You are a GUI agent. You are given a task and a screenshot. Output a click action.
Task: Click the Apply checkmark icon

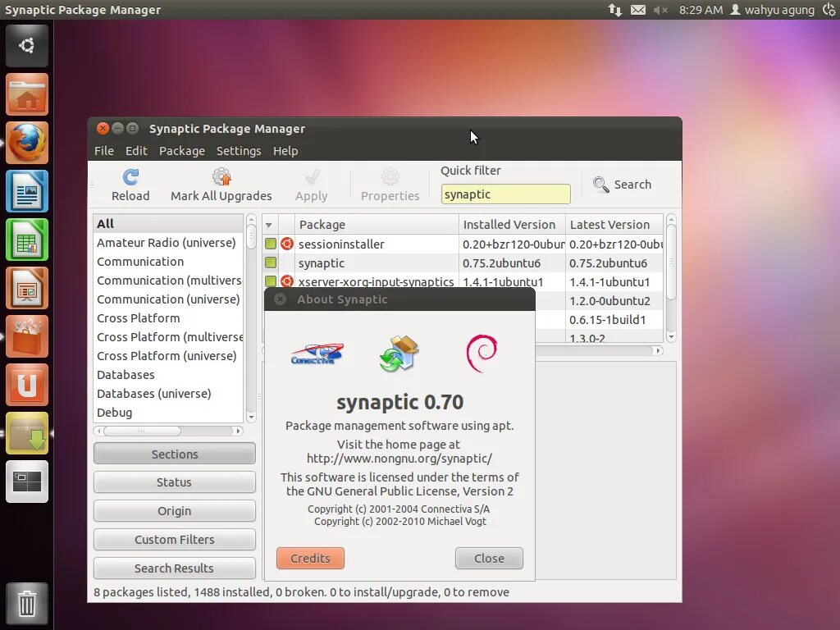[312, 177]
